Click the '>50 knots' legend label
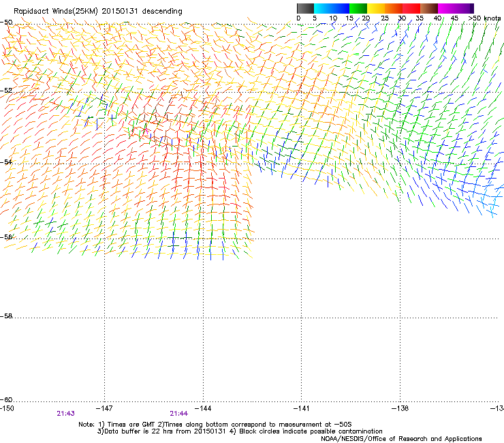504x443 pixels. (484, 18)
